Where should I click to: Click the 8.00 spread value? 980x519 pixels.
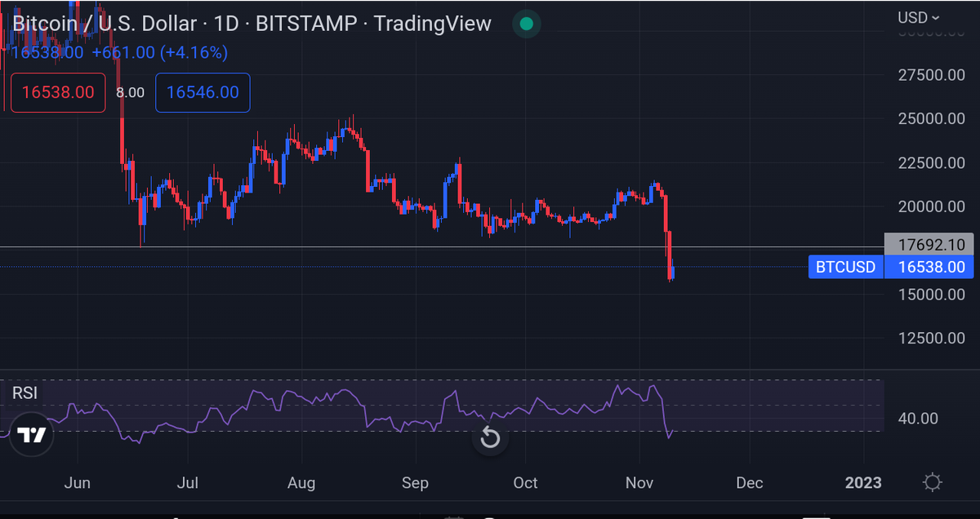[131, 93]
